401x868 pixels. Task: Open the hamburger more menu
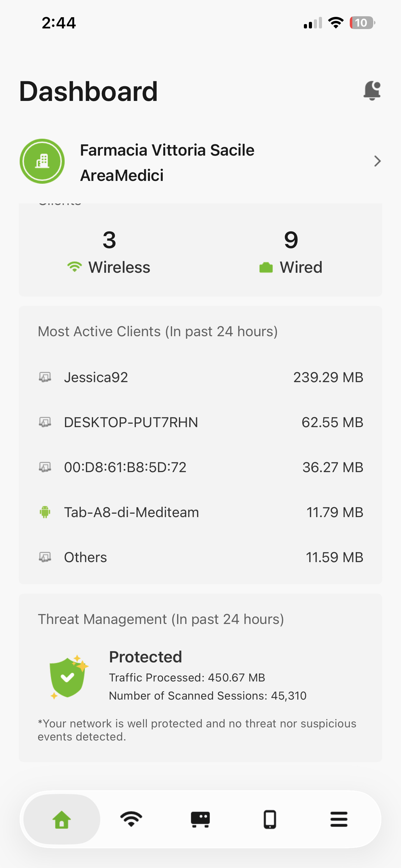[339, 819]
